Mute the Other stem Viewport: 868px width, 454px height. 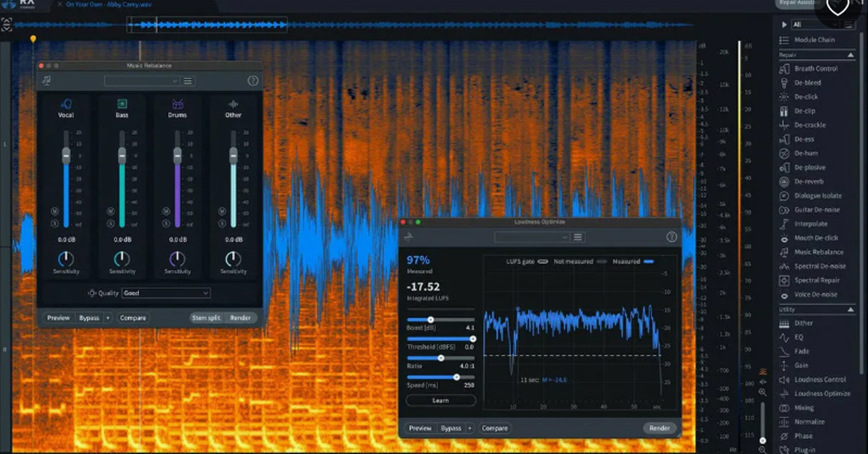222,211
